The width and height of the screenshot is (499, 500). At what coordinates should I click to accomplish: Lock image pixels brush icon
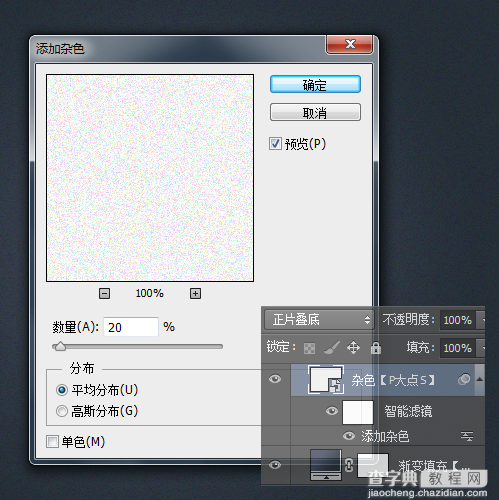tap(332, 348)
